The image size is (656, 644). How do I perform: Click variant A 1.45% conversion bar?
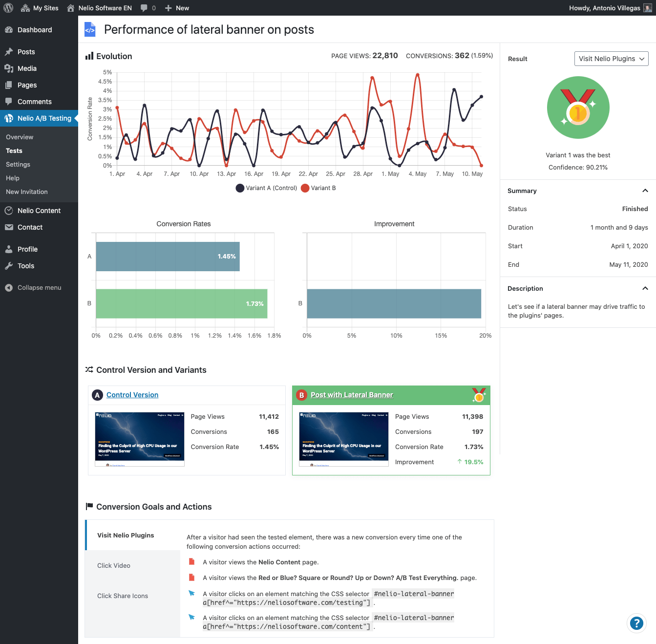168,257
